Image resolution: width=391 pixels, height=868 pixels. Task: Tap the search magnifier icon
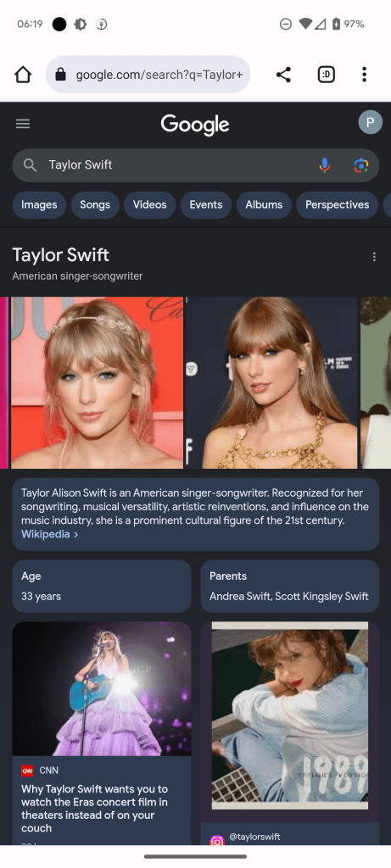[x=30, y=165]
